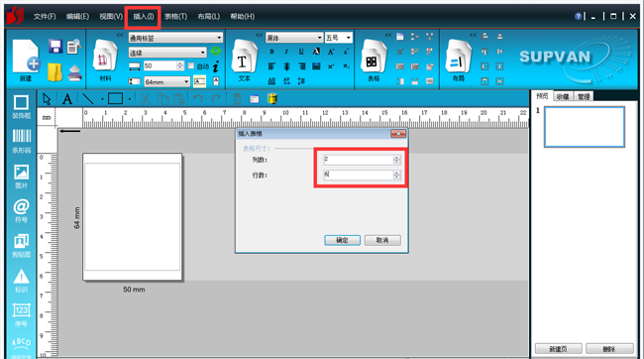Viewport: 644px width, 359px height.
Task: Confirm table insertion with 确定 button
Action: click(x=342, y=240)
